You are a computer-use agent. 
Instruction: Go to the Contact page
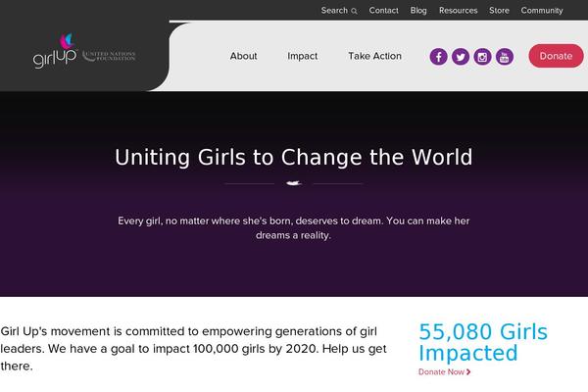click(383, 11)
